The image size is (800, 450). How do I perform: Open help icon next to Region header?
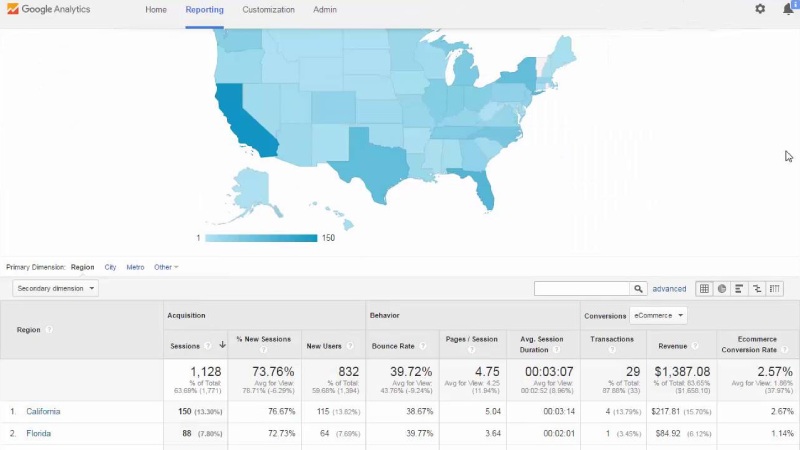(49, 330)
